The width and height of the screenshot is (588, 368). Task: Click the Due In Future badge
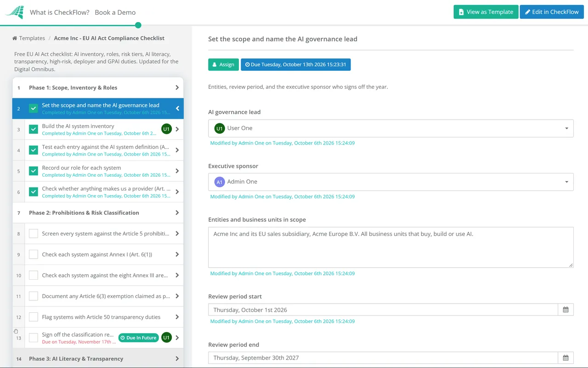pyautogui.click(x=138, y=338)
